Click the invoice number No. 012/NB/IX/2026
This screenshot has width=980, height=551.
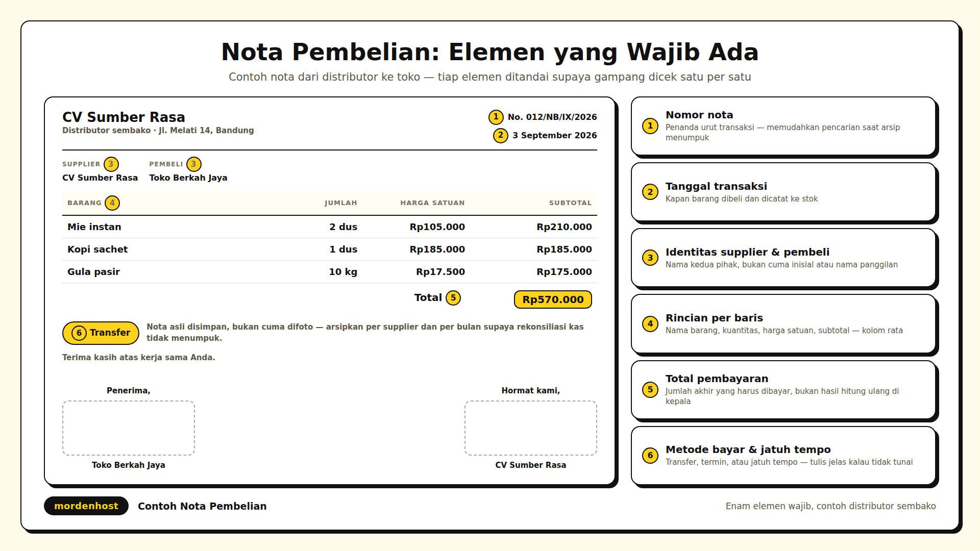552,117
